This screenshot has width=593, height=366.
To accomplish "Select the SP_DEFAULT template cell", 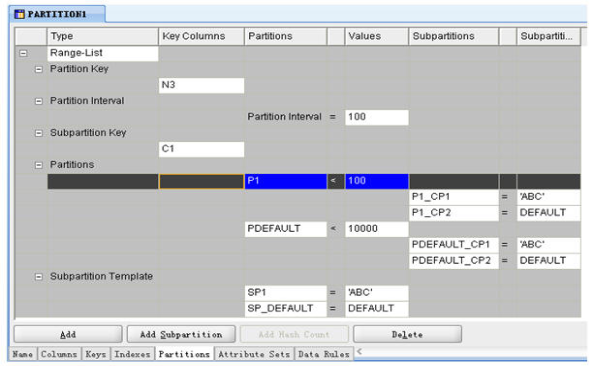I will pyautogui.click(x=286, y=309).
